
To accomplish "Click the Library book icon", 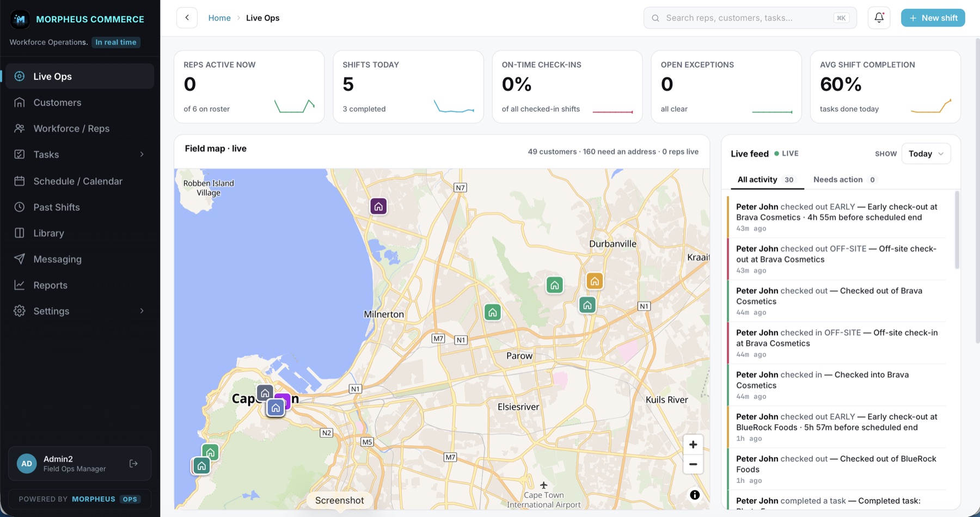I will pos(20,233).
